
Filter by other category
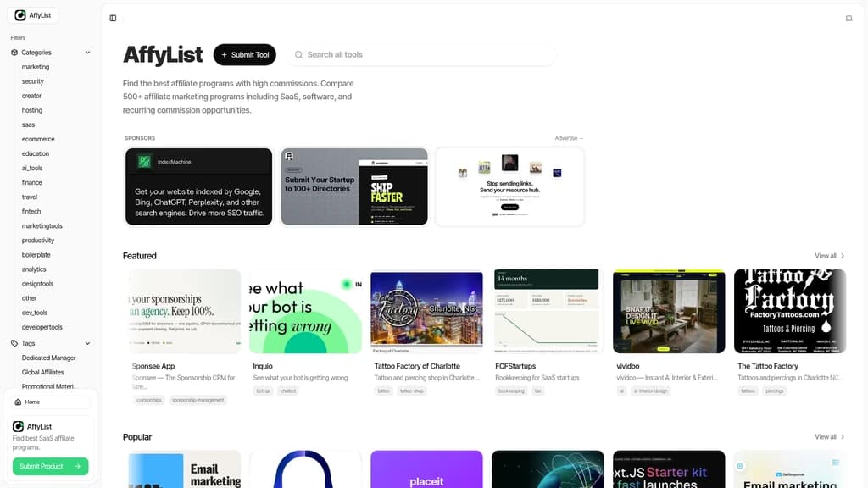30,298
